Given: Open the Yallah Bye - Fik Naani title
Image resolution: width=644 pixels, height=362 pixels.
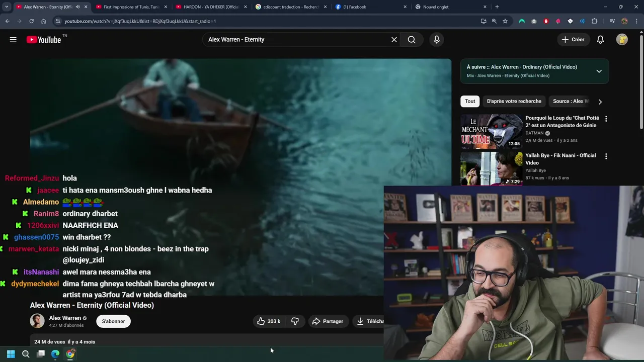Looking at the screenshot, I should [560, 159].
